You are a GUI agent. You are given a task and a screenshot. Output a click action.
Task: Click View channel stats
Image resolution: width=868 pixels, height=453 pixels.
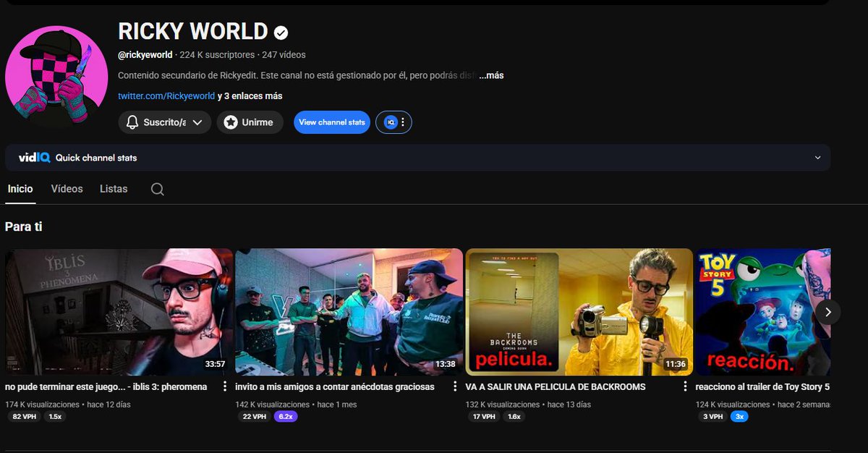point(331,122)
